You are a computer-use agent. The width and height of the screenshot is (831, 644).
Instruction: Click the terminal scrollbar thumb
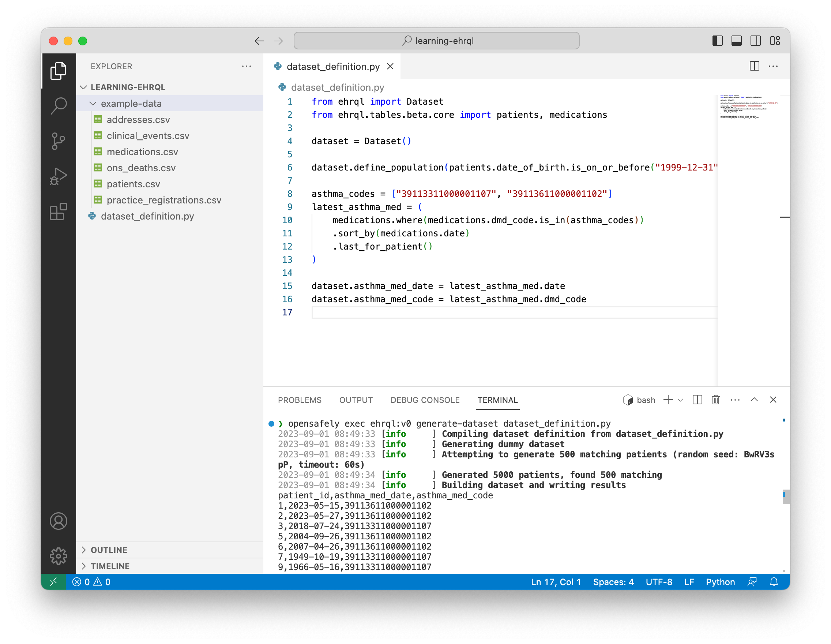(x=785, y=497)
